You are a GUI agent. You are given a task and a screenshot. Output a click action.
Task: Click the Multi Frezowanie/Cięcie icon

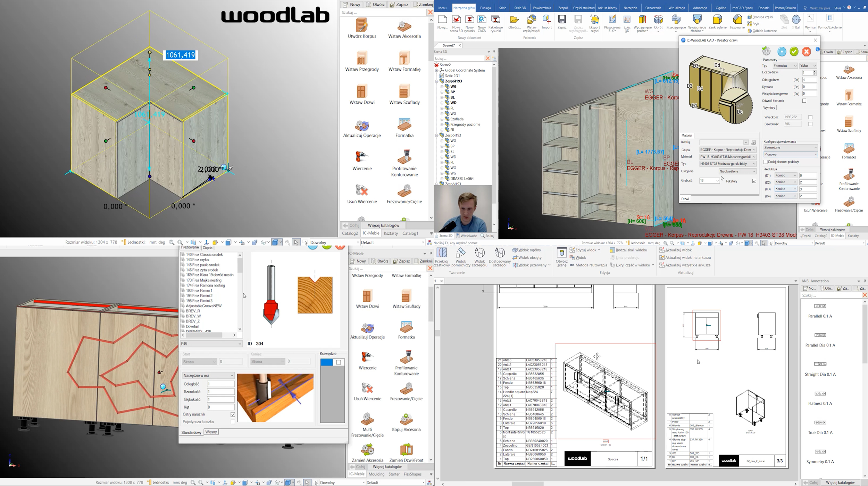367,419
